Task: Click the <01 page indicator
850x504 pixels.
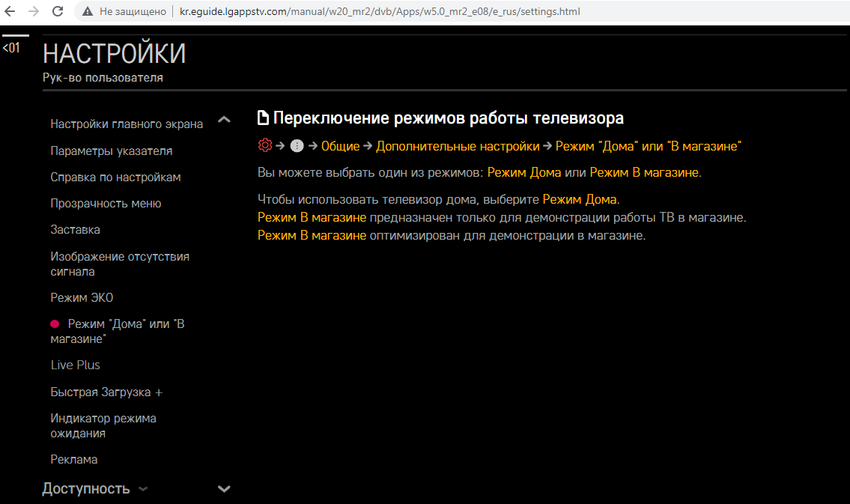Action: point(11,48)
